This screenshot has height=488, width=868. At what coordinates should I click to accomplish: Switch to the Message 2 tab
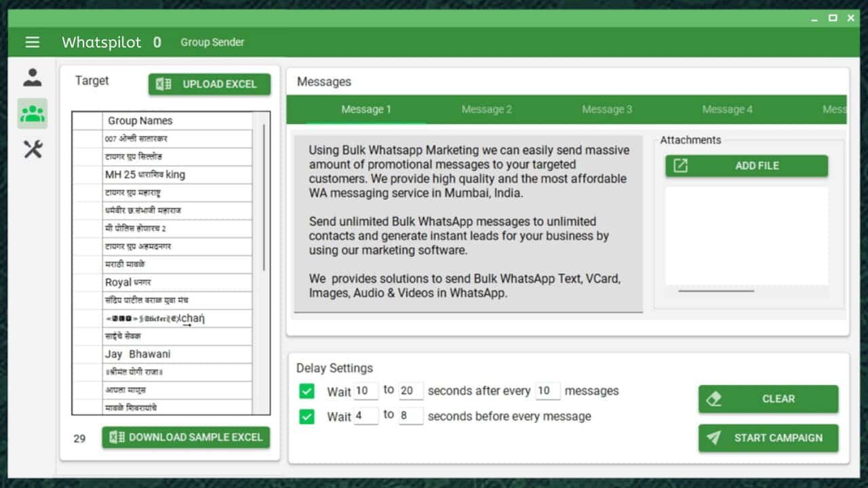[x=486, y=109]
